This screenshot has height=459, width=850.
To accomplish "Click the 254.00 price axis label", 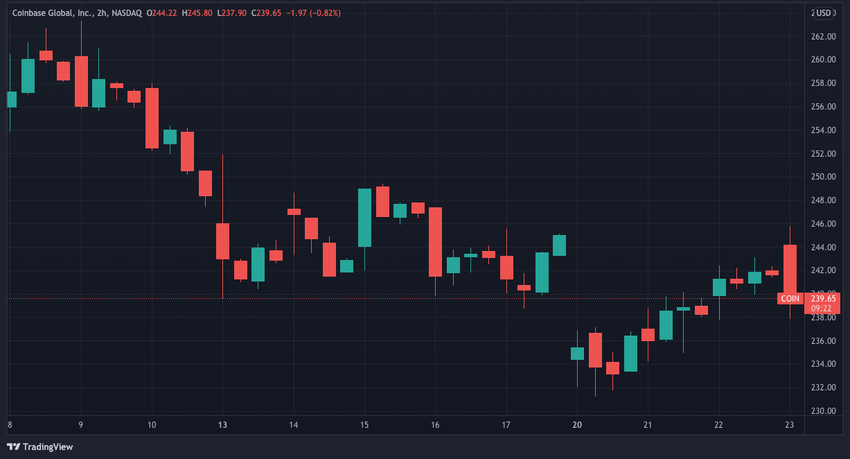I will pos(823,130).
